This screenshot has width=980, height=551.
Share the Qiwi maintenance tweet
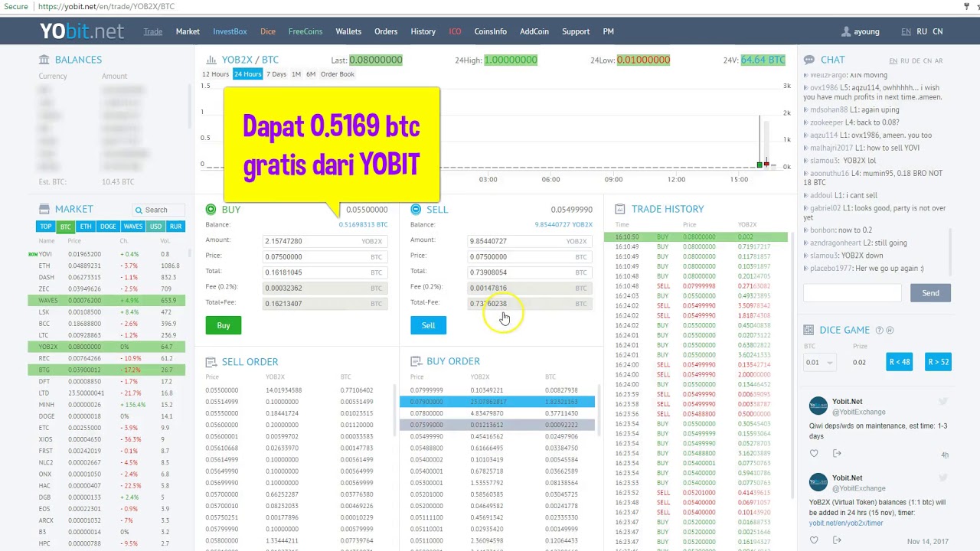point(837,454)
